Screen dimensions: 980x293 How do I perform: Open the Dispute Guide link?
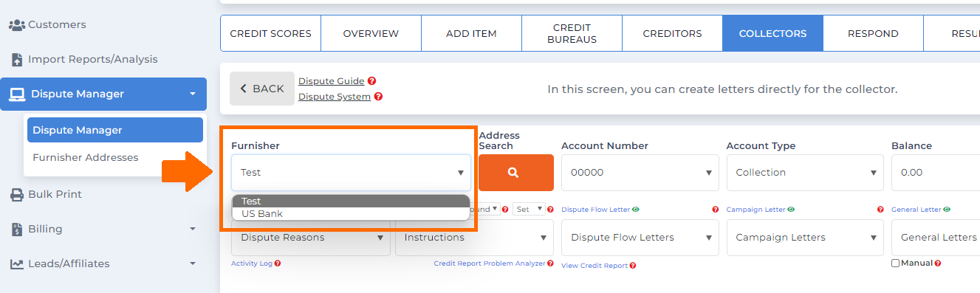332,81
